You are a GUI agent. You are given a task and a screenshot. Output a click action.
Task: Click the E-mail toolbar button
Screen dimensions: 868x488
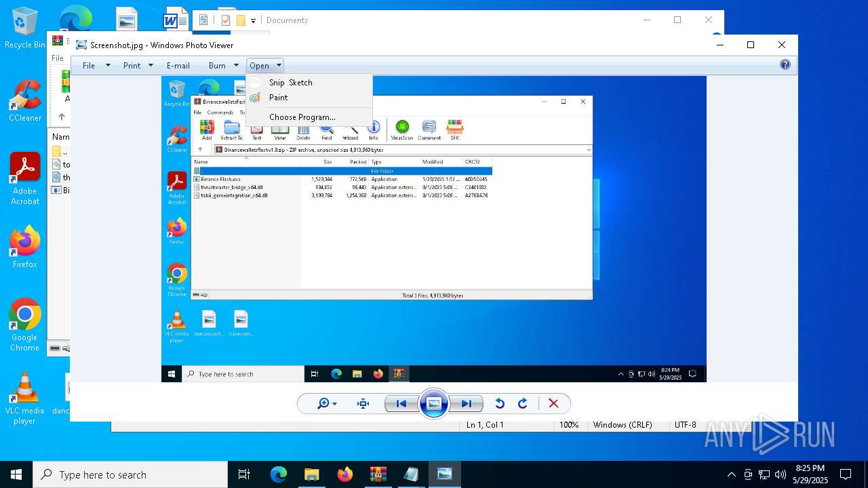[178, 66]
